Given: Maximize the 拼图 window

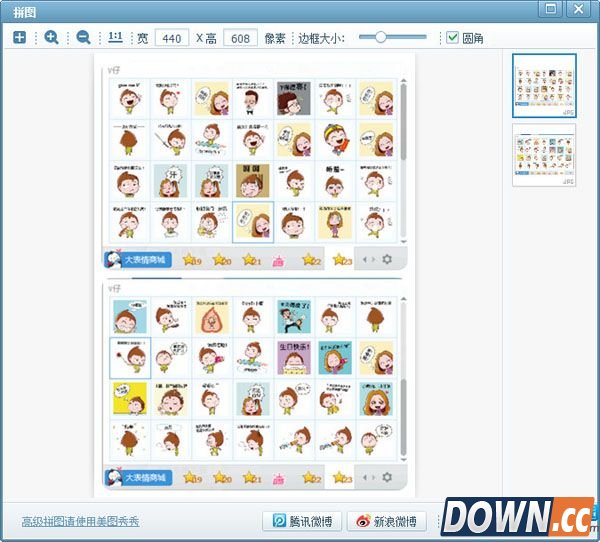Looking at the screenshot, I should click(551, 9).
